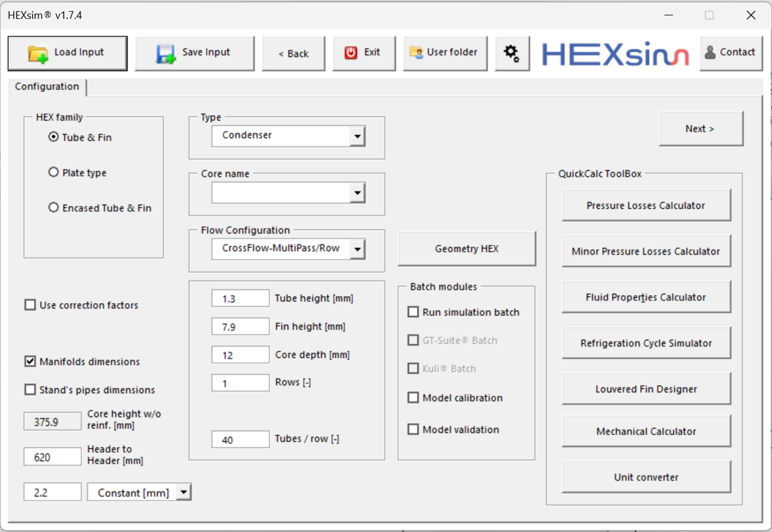The image size is (772, 532).
Task: Click the Contact button label
Action: click(x=737, y=52)
